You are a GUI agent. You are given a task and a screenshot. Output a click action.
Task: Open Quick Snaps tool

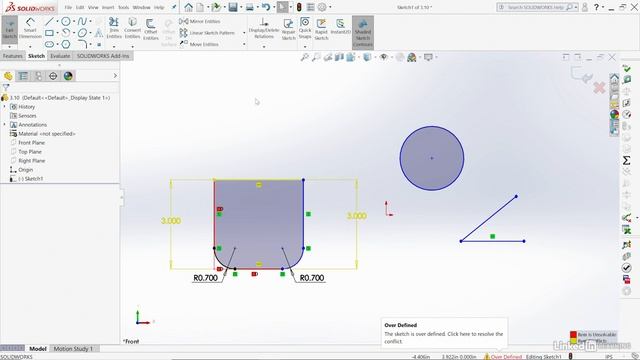click(305, 28)
